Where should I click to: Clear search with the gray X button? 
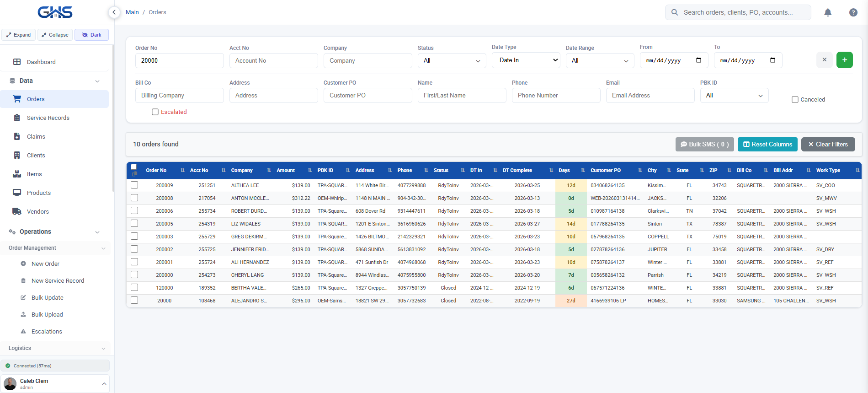pos(825,60)
